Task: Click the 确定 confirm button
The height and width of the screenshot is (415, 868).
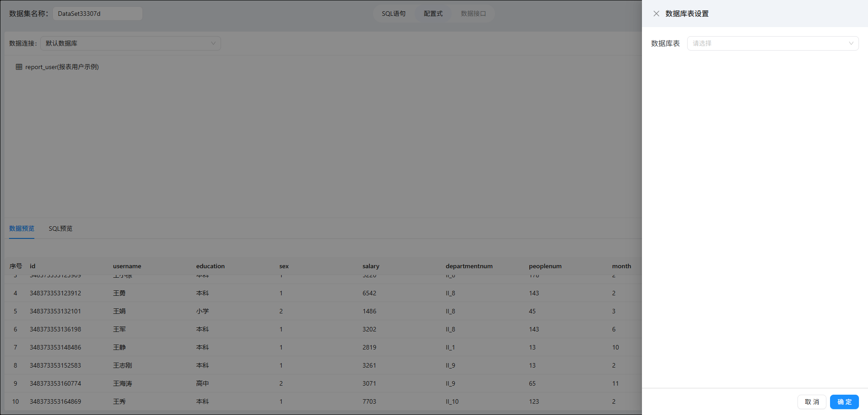Action: [844, 402]
